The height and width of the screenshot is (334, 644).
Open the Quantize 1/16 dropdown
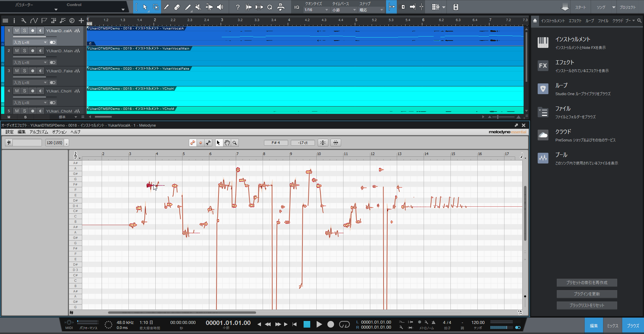point(316,10)
